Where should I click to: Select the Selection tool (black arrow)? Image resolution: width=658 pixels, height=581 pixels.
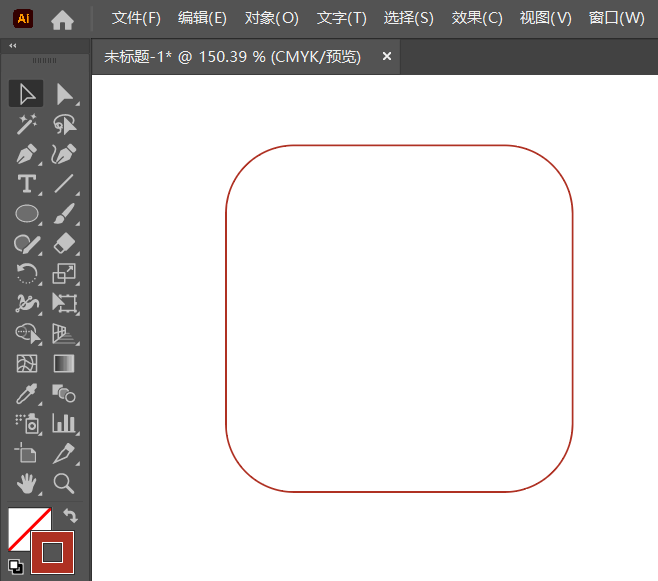26,94
